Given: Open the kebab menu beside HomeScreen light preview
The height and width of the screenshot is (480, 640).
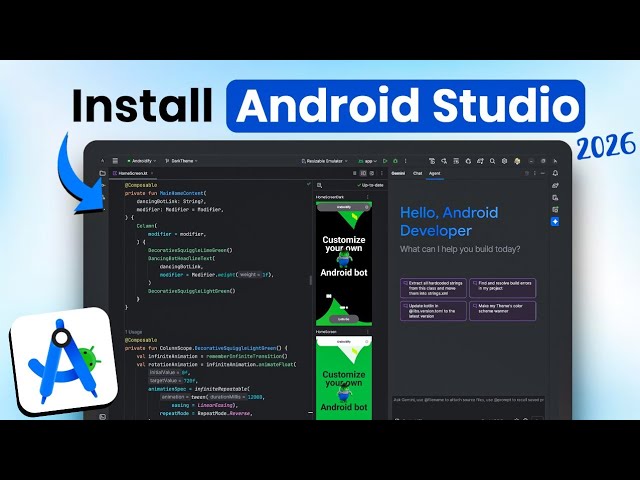Looking at the screenshot, I should 367,332.
